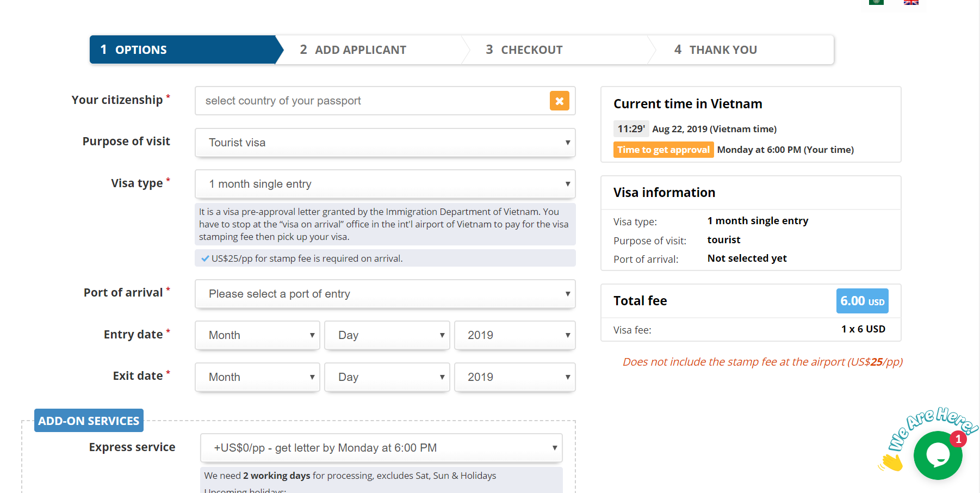Click the '1 x 6 USD' visa fee value
Image resolution: width=980 pixels, height=493 pixels.
tap(863, 329)
